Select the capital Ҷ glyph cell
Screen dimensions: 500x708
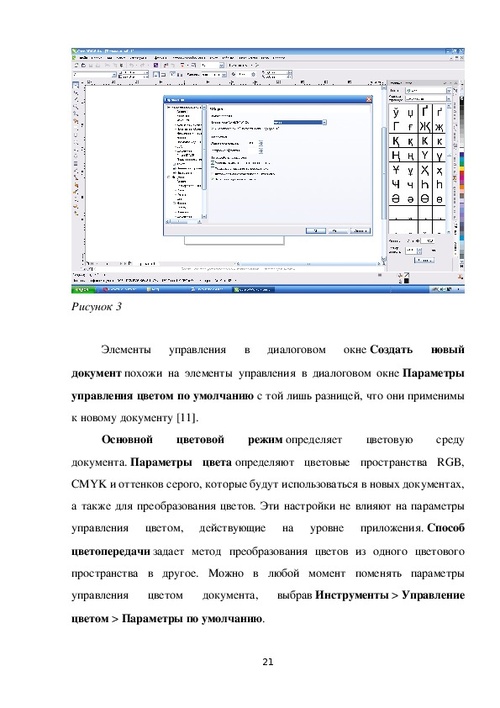pyautogui.click(x=396, y=184)
